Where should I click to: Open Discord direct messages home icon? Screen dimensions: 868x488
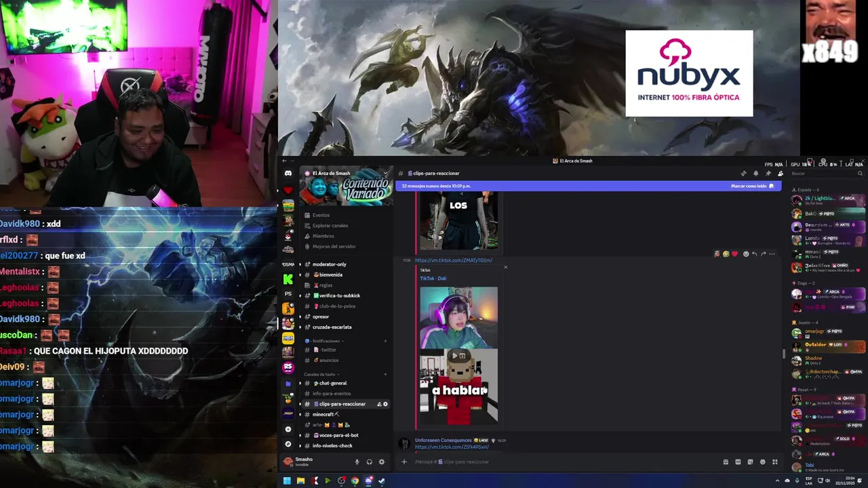pyautogui.click(x=288, y=174)
